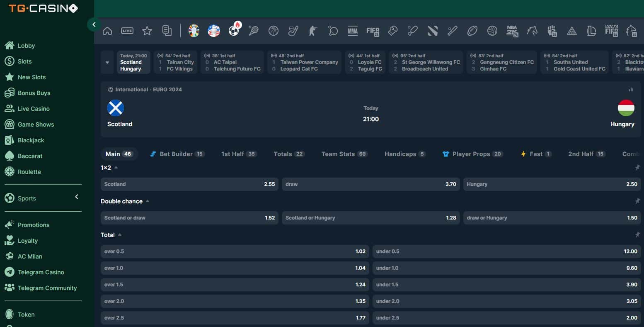
Task: Select the basketball icon
Action: (x=274, y=31)
